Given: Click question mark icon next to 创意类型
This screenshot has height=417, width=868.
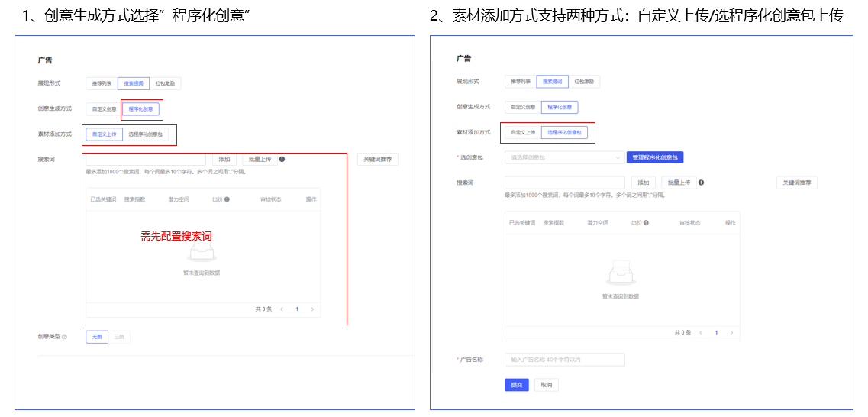Looking at the screenshot, I should click(64, 337).
